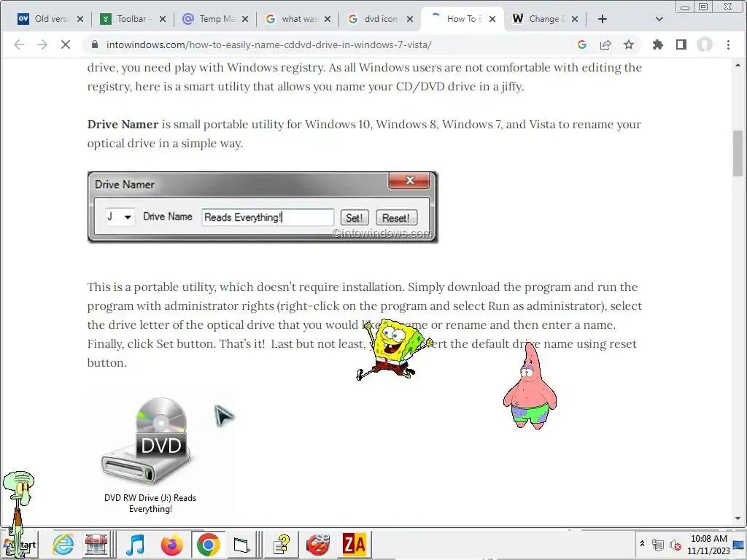This screenshot has height=560, width=747.
Task: Close the 'dvd icon' tab
Action: [410, 19]
